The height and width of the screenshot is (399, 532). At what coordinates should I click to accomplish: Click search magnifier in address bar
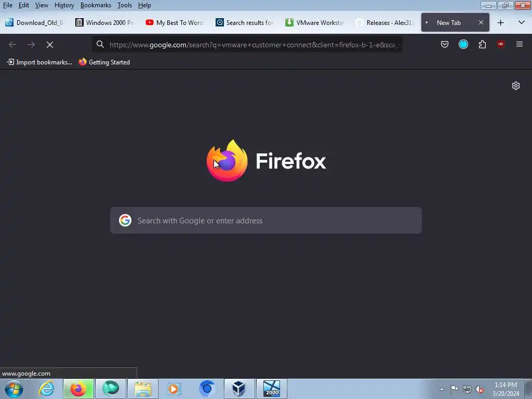[x=100, y=45]
